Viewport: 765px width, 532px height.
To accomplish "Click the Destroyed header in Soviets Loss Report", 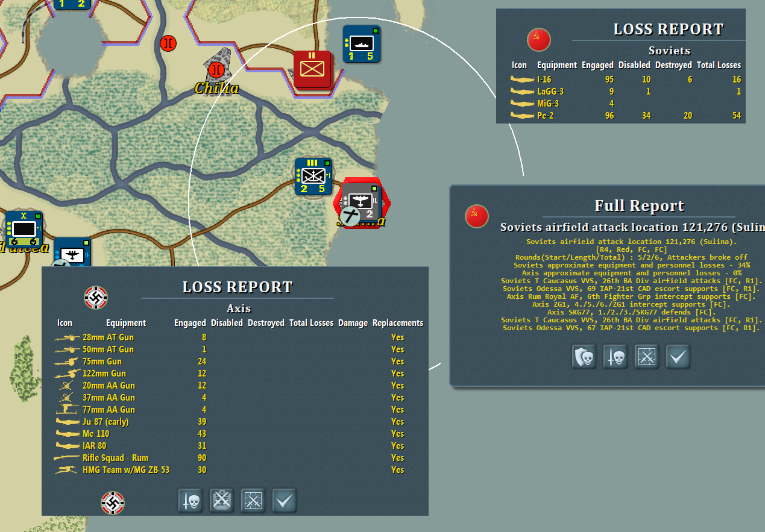I will 673,65.
